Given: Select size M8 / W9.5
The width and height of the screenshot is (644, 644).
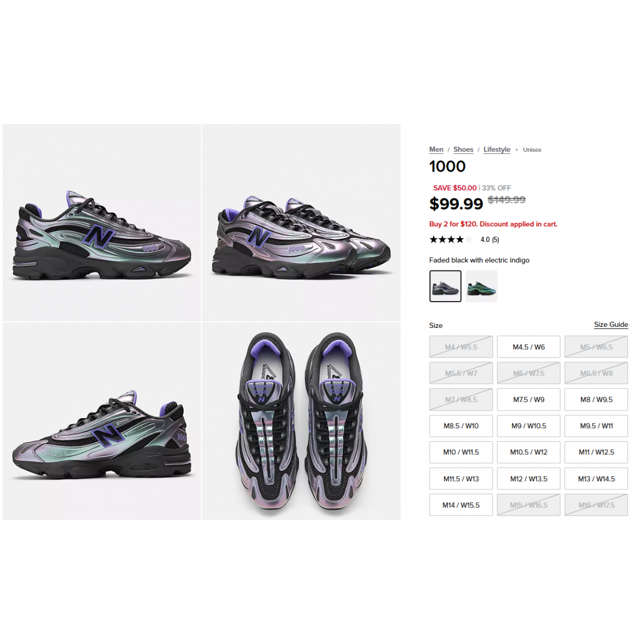Looking at the screenshot, I should pyautogui.click(x=596, y=399).
